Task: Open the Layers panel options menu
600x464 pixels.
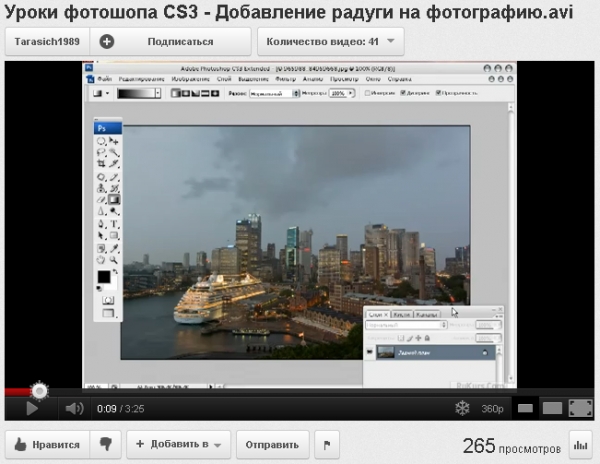Action: (498, 316)
